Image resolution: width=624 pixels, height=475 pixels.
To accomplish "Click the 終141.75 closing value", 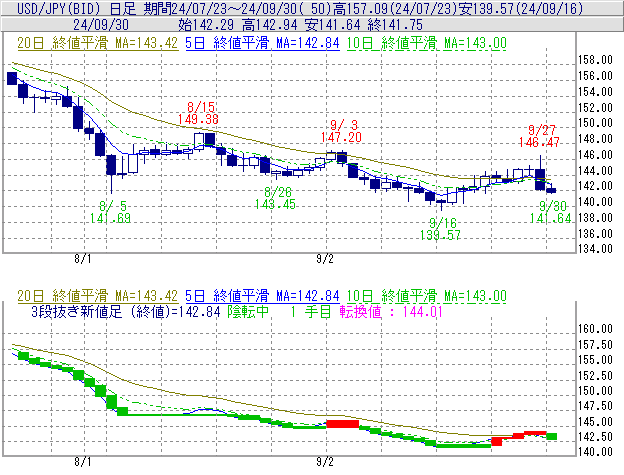I will 395,25.
